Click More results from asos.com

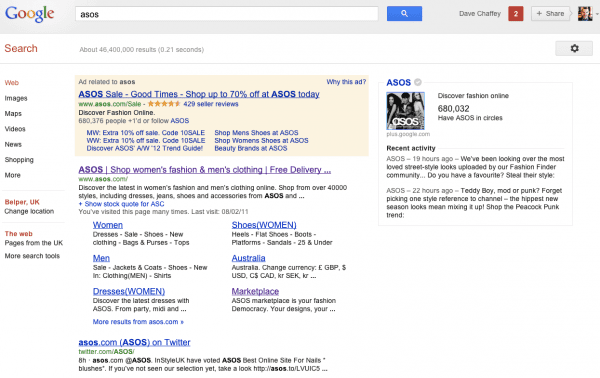pyautogui.click(x=138, y=322)
